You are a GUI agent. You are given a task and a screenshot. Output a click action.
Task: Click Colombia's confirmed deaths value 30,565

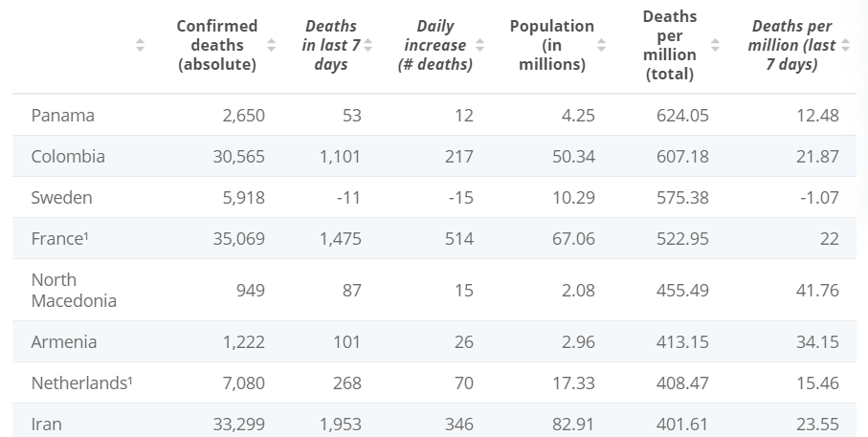tap(238, 157)
